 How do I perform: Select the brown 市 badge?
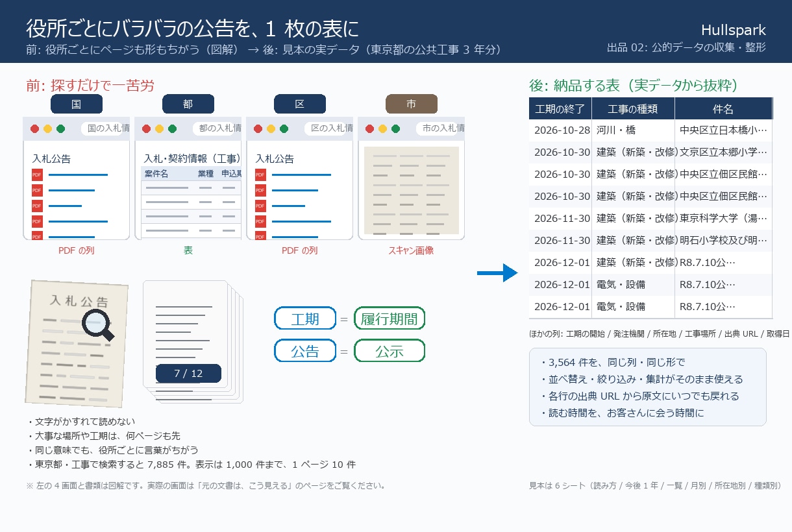point(412,104)
